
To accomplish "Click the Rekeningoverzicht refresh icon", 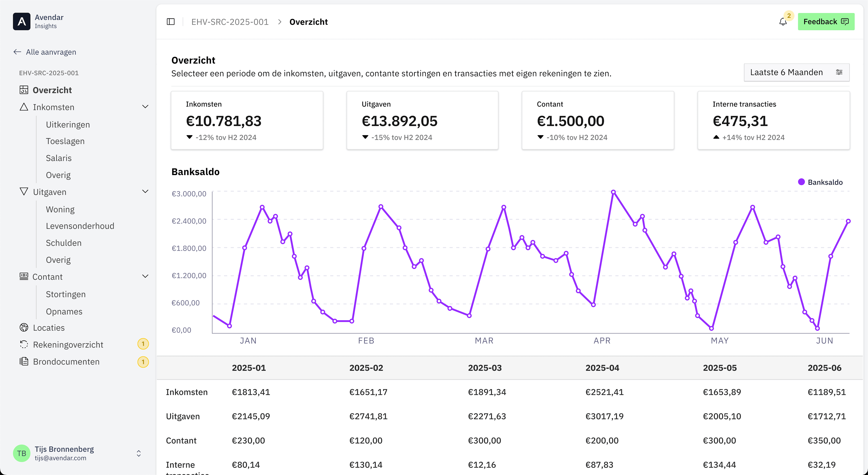I will [x=24, y=344].
